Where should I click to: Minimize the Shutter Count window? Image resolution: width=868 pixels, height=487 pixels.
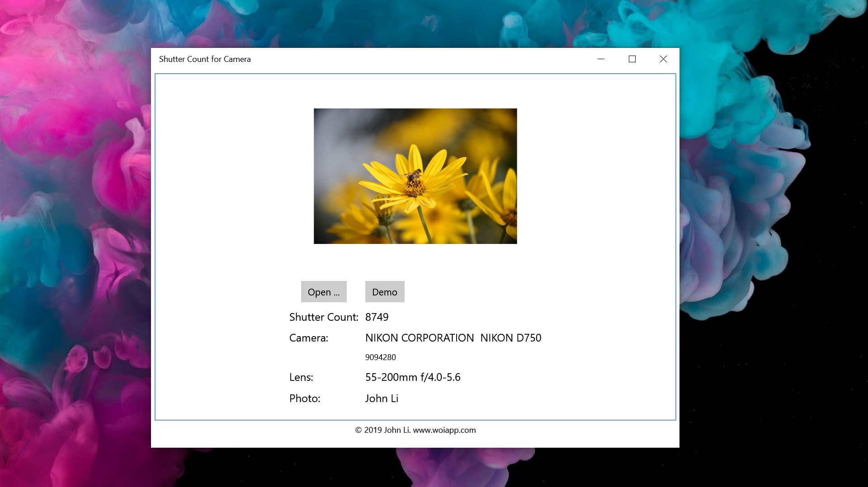[601, 59]
